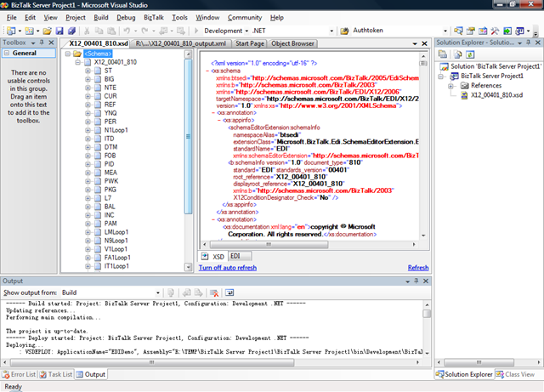
Task: Close the Output panel
Action: pos(426,281)
